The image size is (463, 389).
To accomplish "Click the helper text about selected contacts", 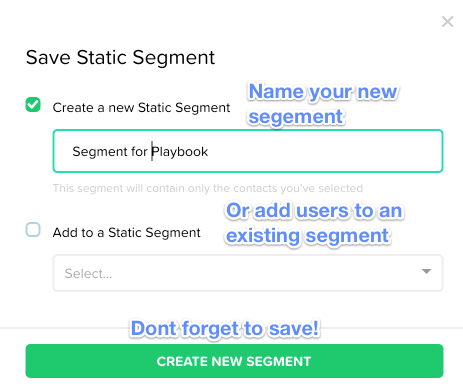I will (x=208, y=188).
